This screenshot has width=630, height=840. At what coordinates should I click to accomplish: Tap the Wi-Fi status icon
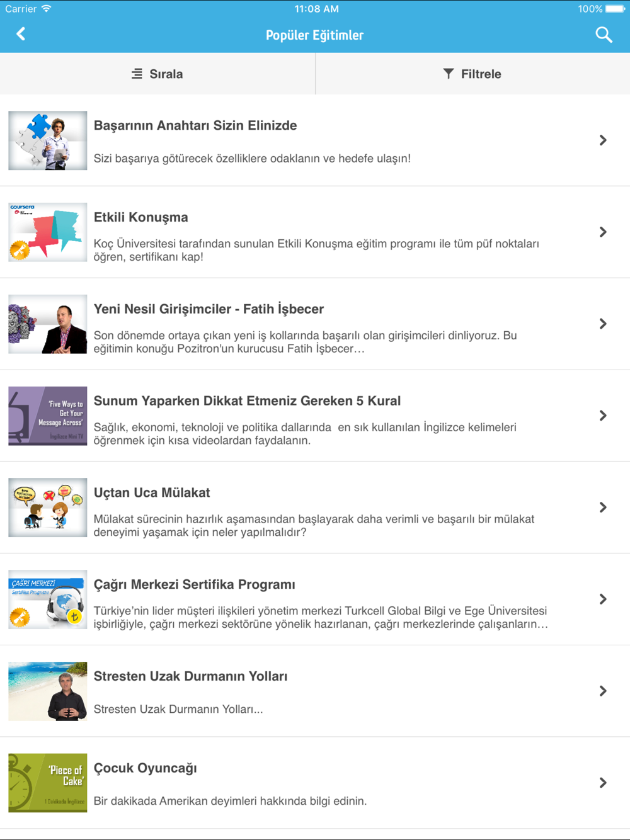coord(47,9)
